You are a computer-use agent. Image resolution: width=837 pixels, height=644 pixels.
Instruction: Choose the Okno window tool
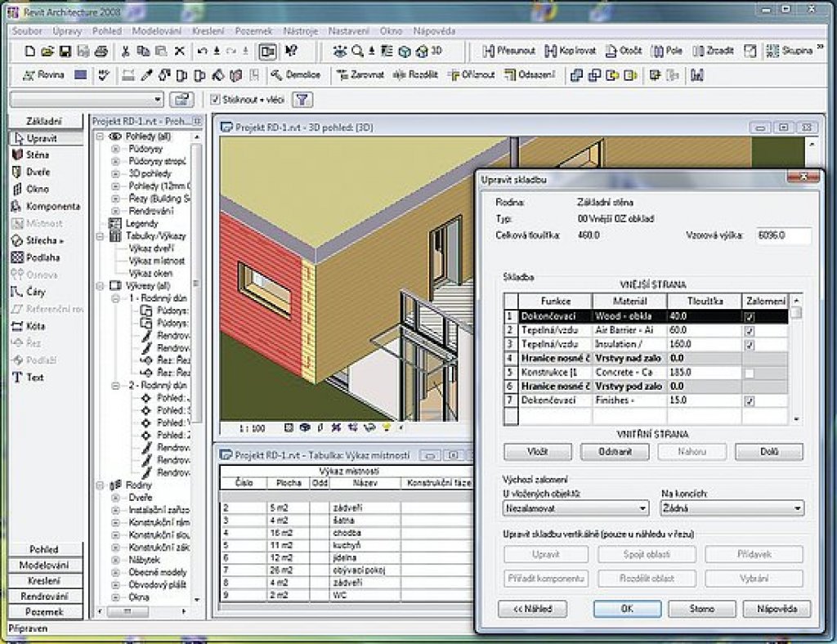tap(30, 189)
